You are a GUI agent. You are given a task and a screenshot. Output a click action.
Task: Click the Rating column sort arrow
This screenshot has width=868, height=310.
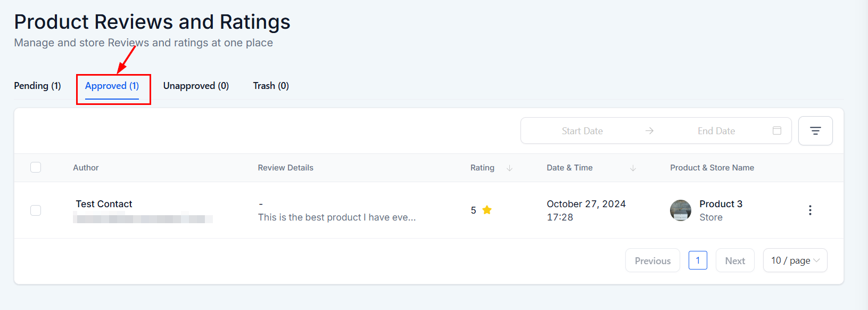point(509,168)
